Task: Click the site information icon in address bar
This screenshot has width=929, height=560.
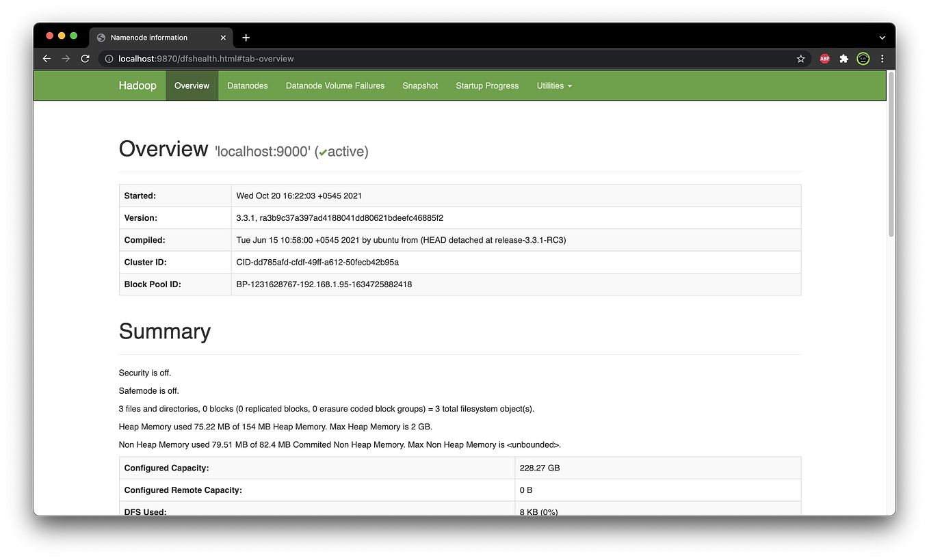Action: click(109, 59)
